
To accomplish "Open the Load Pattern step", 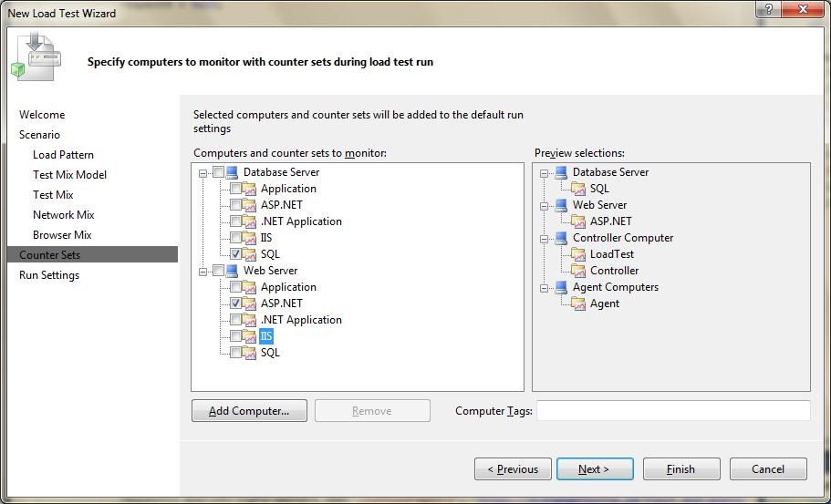I will tap(63, 155).
